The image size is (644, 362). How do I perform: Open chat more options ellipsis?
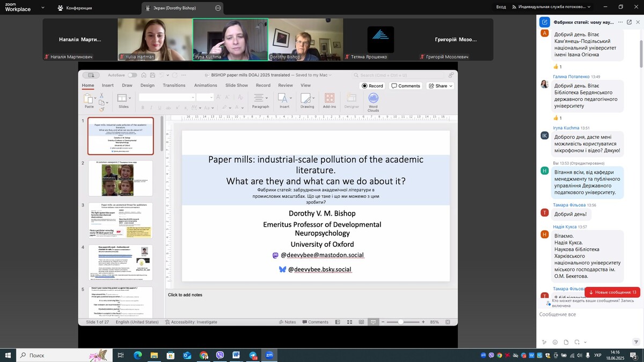pos(619,22)
